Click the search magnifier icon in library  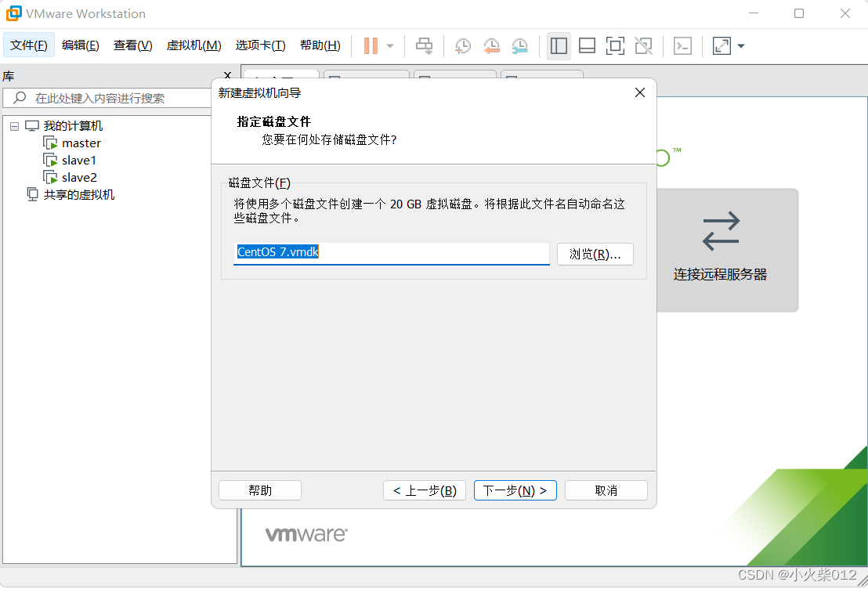(20, 98)
